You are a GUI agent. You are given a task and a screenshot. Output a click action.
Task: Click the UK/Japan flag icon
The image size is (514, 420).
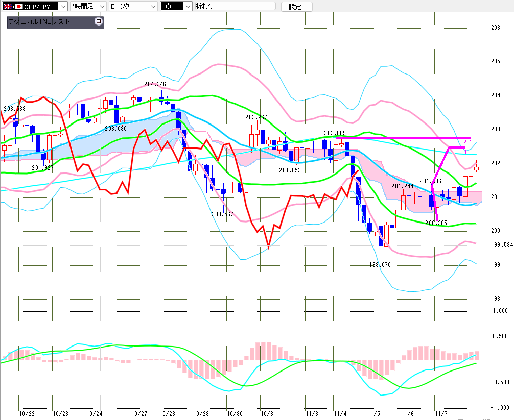(x=12, y=7)
